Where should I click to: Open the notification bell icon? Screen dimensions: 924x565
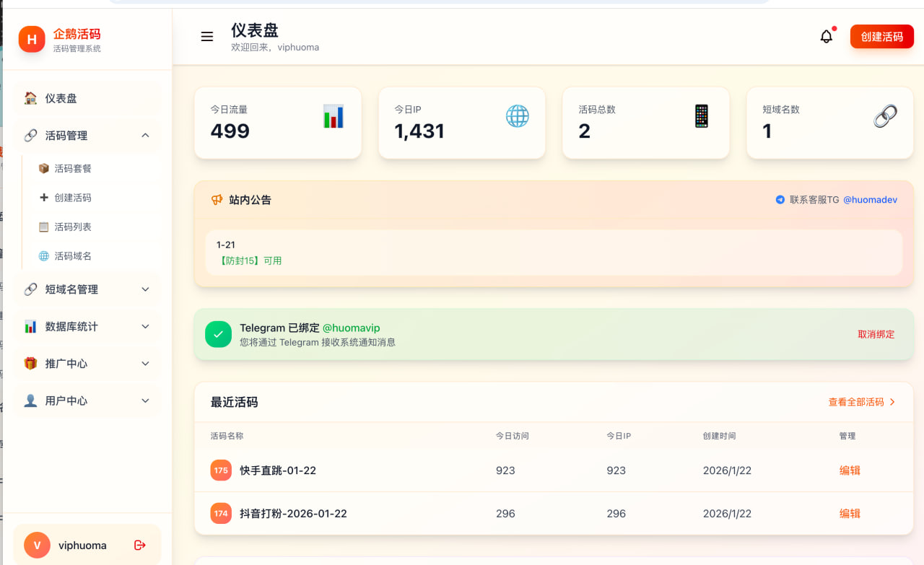[826, 35]
